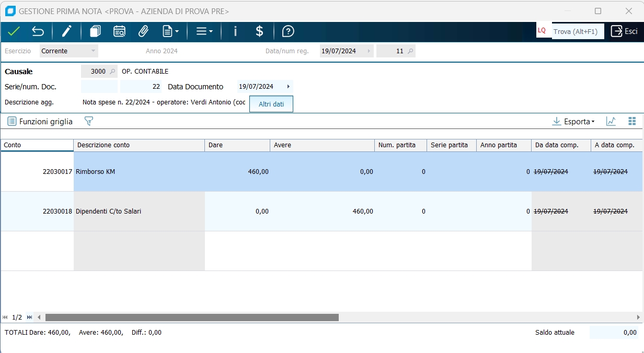This screenshot has height=353, width=644.
Task: Open help via the question mark icon
Action: click(288, 31)
